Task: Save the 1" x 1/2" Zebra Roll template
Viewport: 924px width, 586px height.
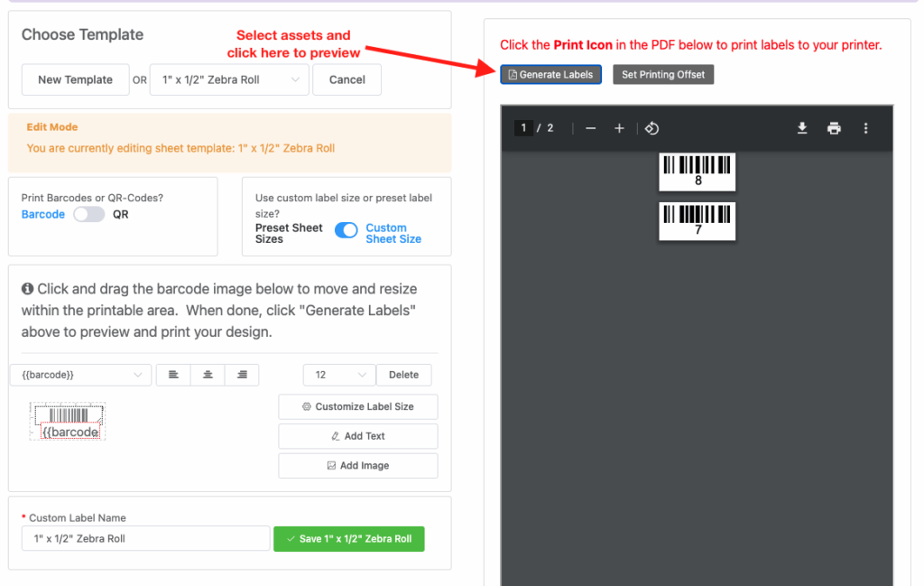Action: pyautogui.click(x=348, y=538)
